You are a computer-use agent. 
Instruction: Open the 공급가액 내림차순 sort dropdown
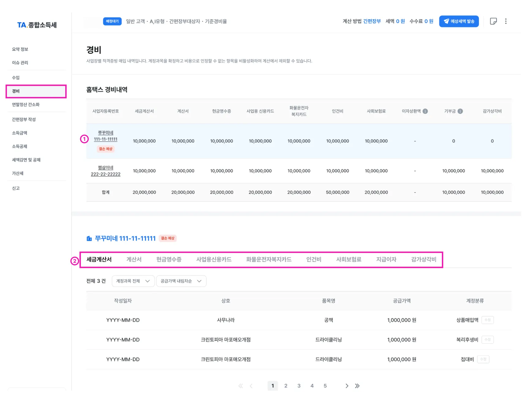(181, 281)
